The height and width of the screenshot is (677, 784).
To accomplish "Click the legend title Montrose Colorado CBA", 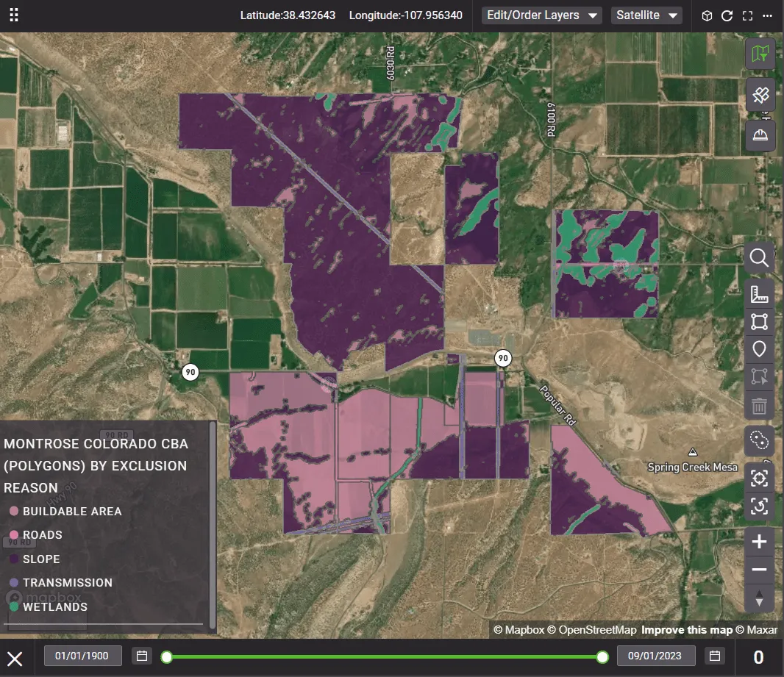I will coord(96,465).
